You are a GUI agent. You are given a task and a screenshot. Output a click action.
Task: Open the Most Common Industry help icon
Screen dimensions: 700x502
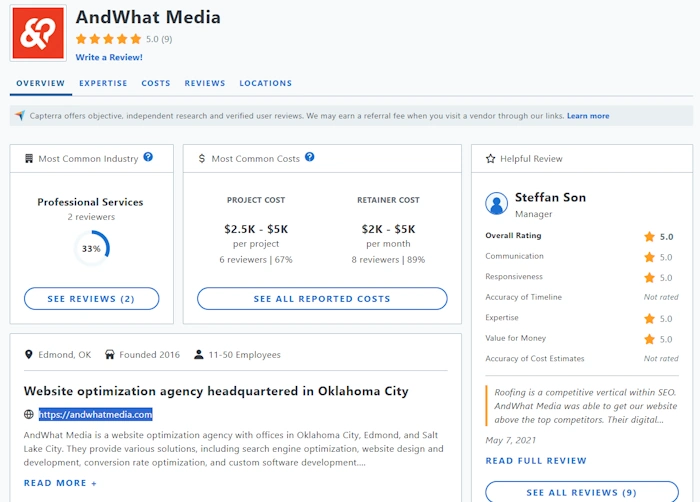(x=148, y=157)
